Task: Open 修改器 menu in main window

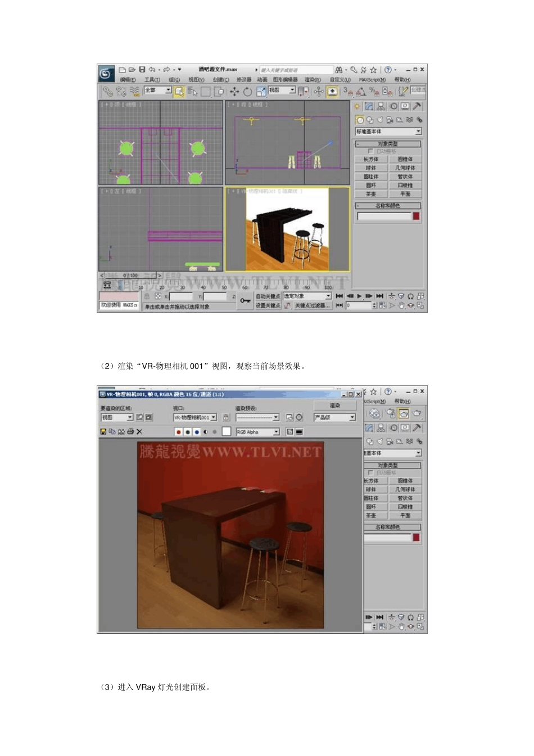Action: tap(244, 80)
